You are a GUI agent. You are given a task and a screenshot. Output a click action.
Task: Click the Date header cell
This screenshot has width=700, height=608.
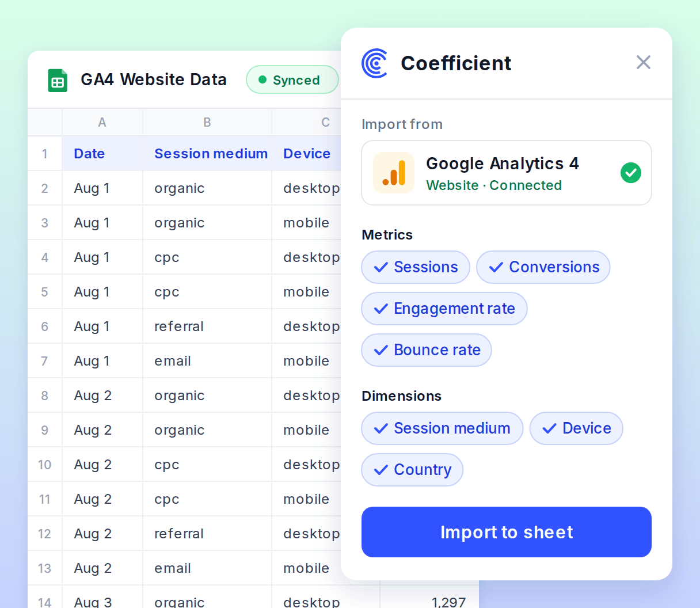click(x=102, y=154)
